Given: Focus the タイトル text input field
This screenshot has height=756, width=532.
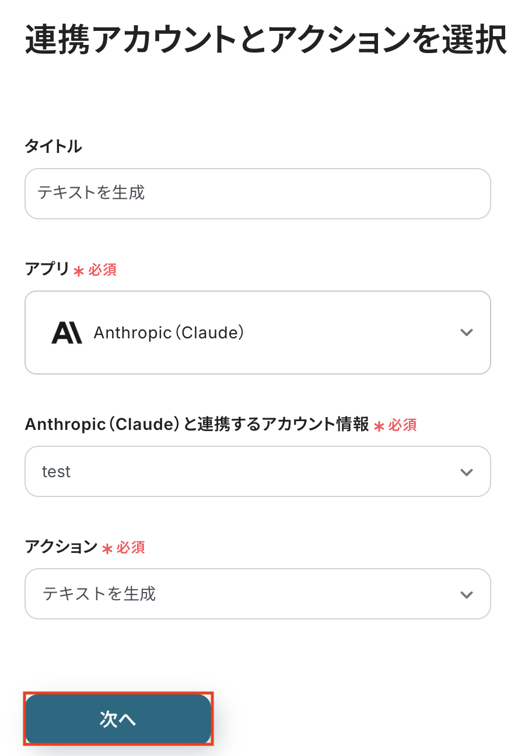Looking at the screenshot, I should click(x=257, y=194).
